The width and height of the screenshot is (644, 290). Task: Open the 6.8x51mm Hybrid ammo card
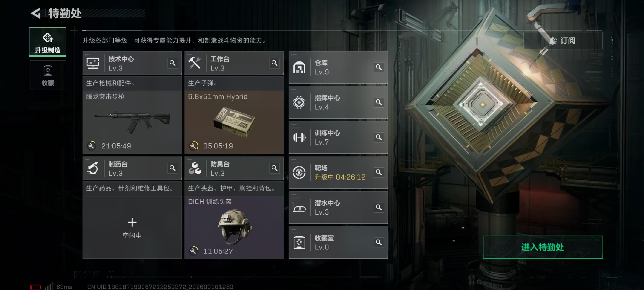(x=234, y=122)
